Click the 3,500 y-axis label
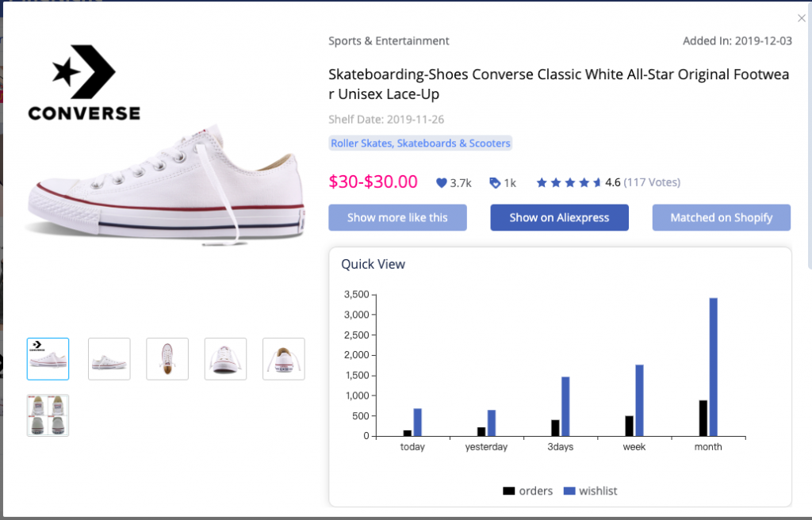Image resolution: width=812 pixels, height=520 pixels. point(357,294)
